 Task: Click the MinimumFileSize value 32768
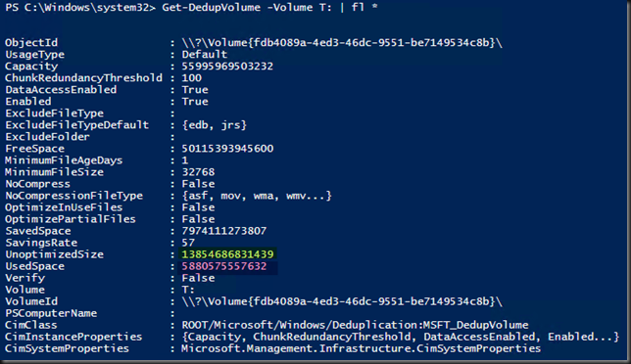(198, 172)
